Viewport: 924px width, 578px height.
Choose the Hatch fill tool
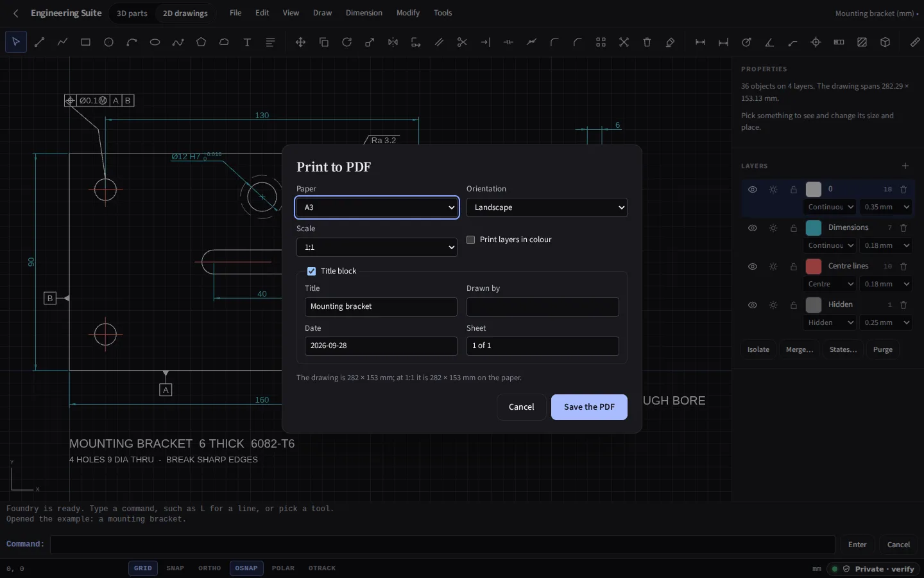(862, 42)
